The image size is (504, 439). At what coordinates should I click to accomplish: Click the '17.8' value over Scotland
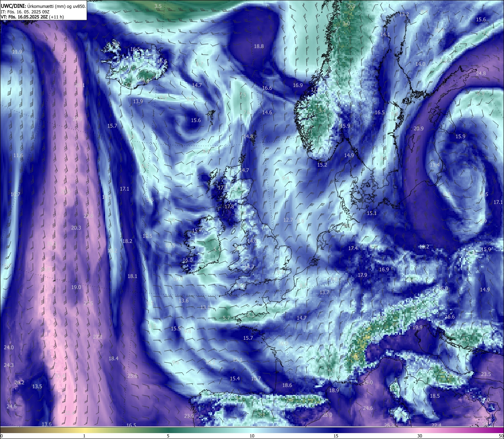[229, 206]
